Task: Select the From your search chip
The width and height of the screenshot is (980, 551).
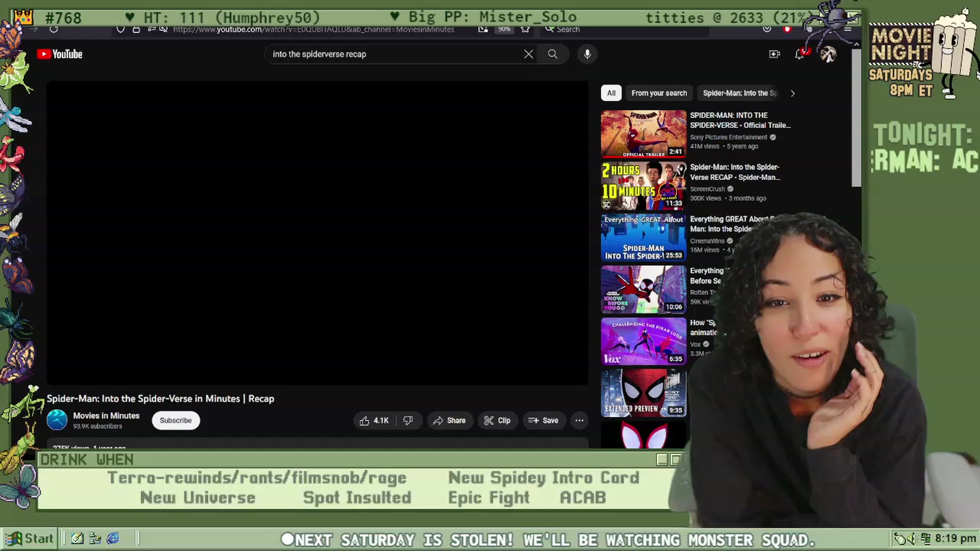Action: tap(659, 93)
